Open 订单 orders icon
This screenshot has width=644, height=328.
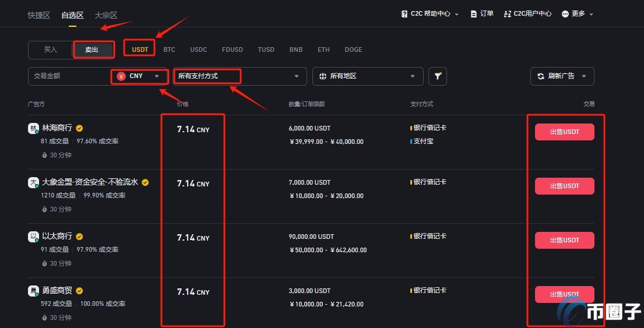pos(474,14)
